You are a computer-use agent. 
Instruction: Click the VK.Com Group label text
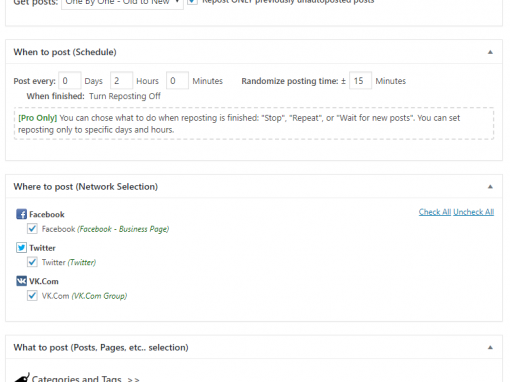(99, 296)
